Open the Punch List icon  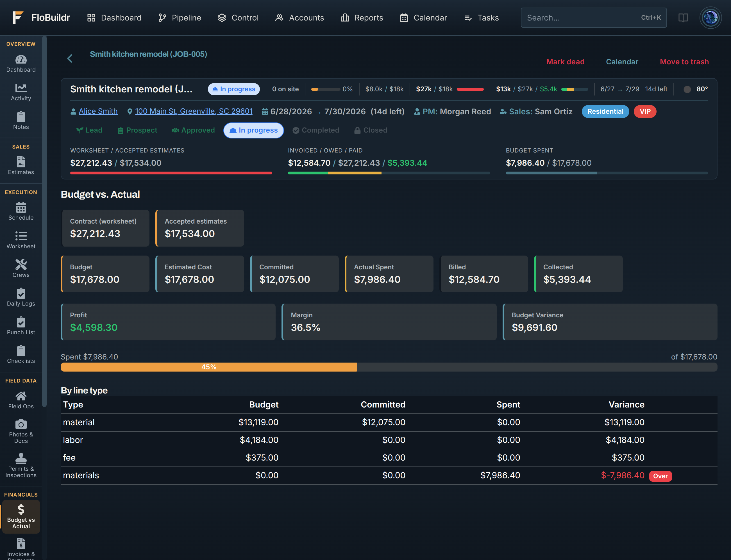tap(21, 322)
